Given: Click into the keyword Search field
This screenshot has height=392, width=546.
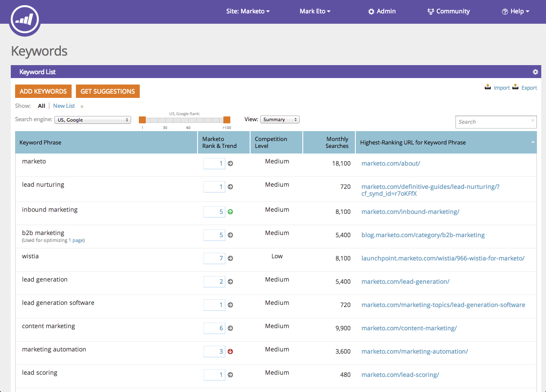Looking at the screenshot, I should point(492,122).
